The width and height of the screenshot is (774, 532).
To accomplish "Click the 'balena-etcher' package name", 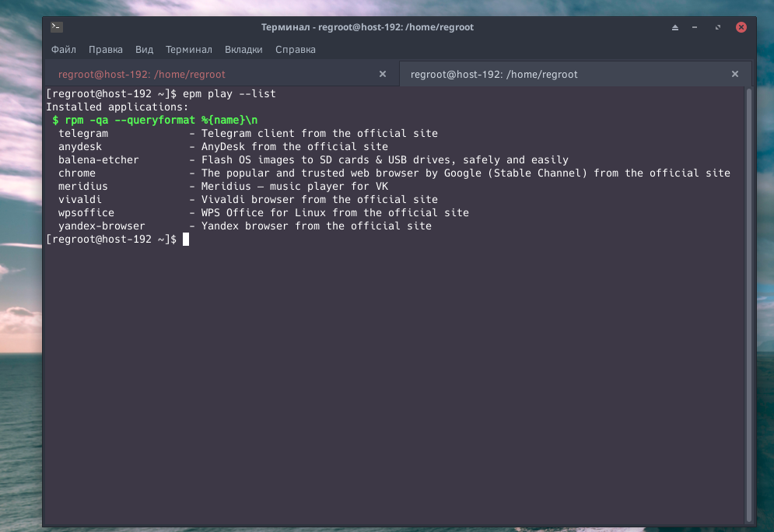I will 99,160.
